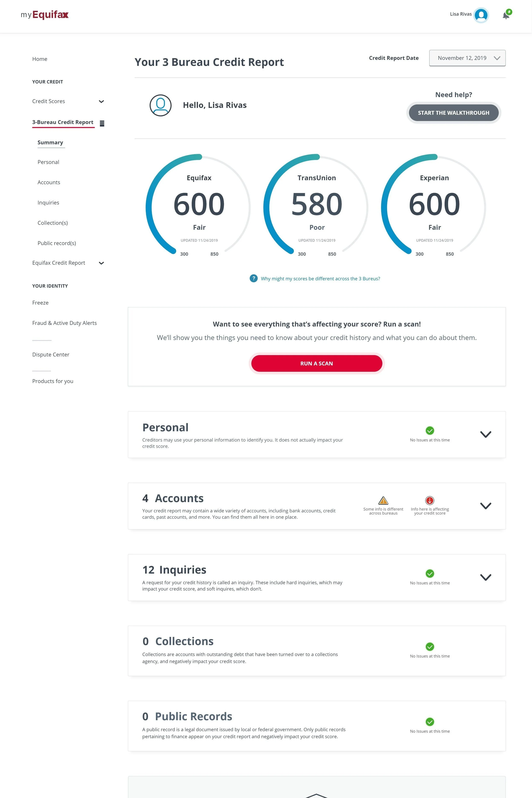Expand the Credit Scores sidebar menu
The width and height of the screenshot is (532, 798).
pyautogui.click(x=101, y=102)
